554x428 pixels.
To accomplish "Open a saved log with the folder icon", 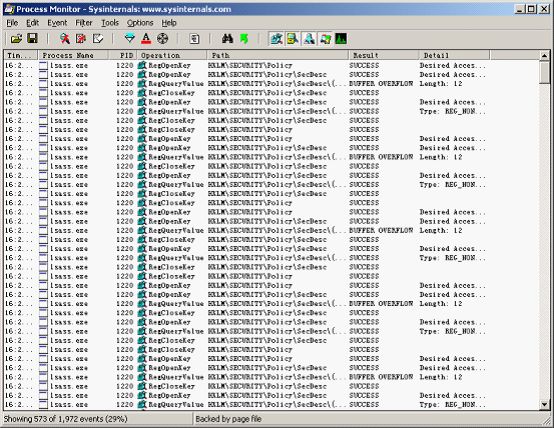I will pyautogui.click(x=16, y=39).
